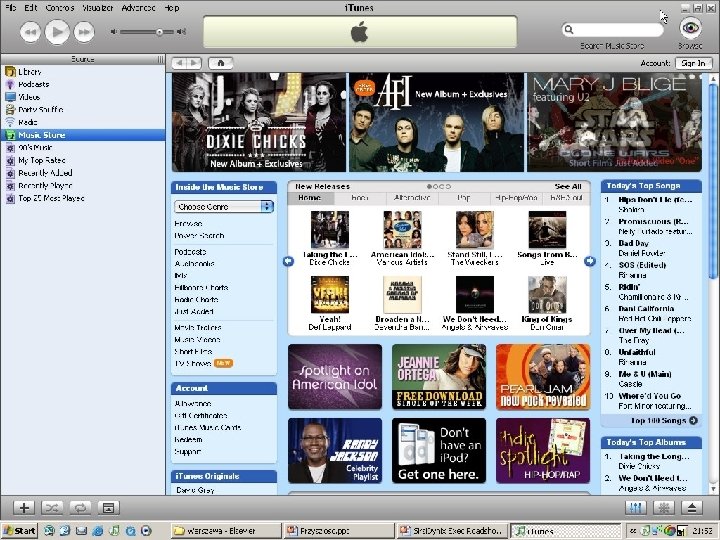Click the Mary J Blige banner
This screenshot has height=540, width=720.
[x=614, y=122]
